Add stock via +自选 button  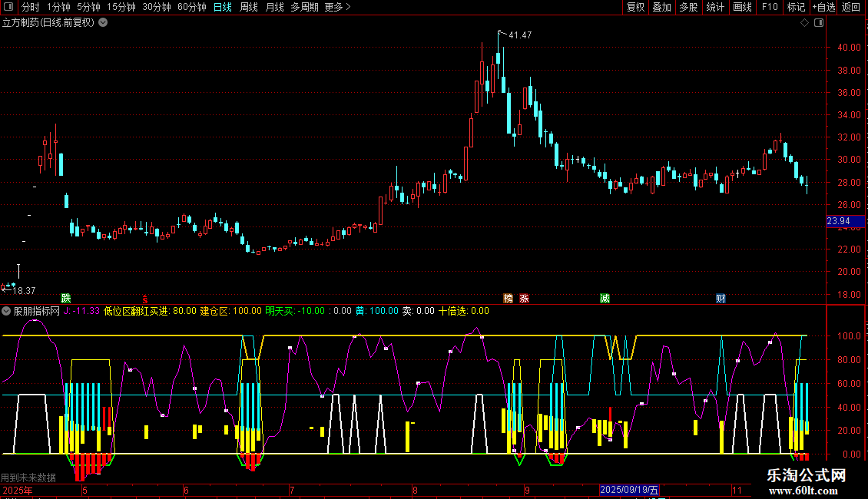823,7
